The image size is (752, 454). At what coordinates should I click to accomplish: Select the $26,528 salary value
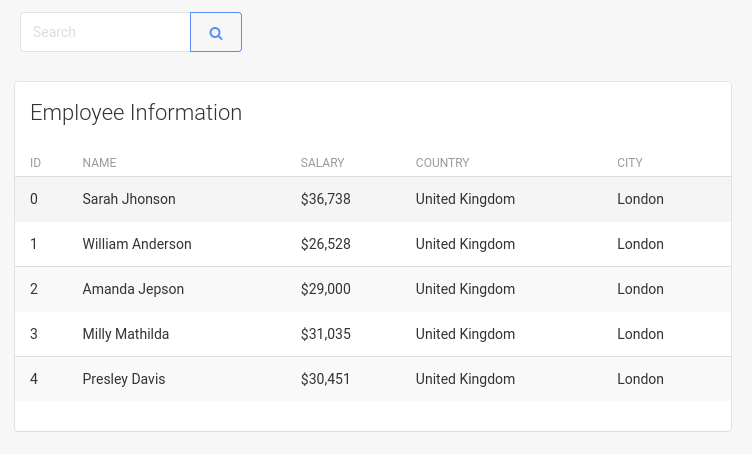[x=326, y=244]
